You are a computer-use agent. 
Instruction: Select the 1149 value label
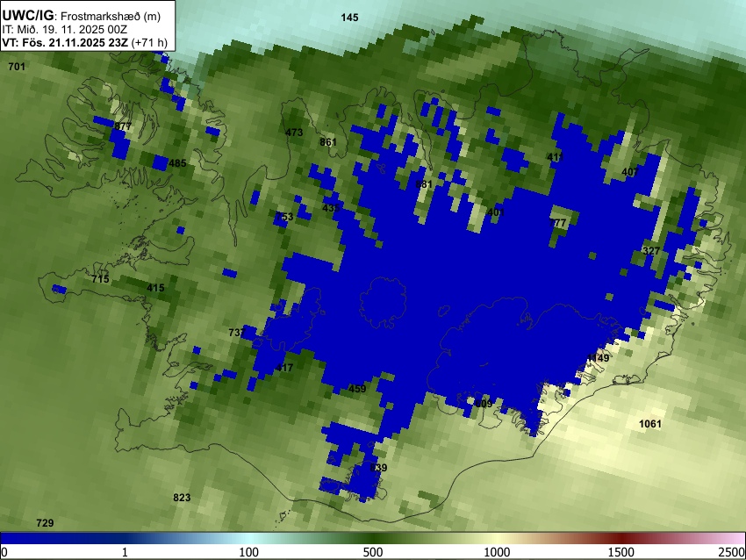click(598, 358)
